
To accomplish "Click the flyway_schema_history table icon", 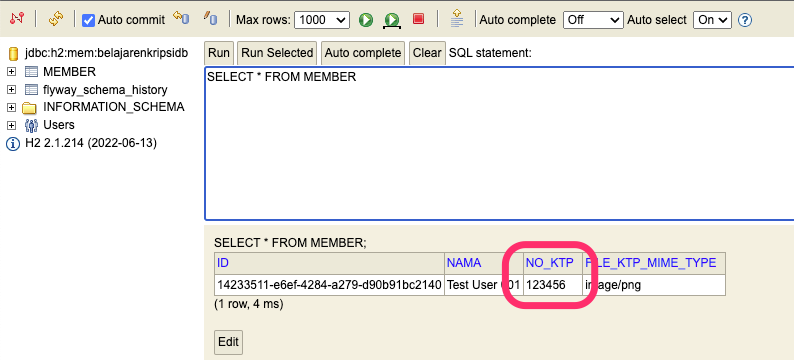I will click(31, 90).
